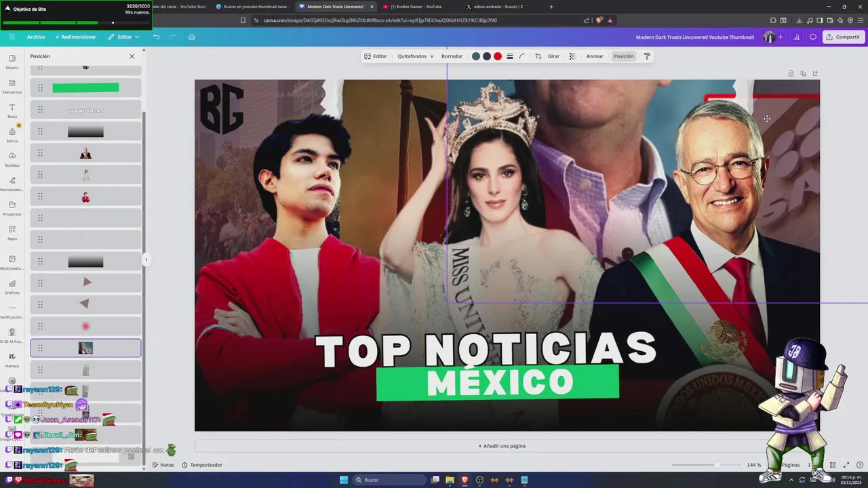Grab the green rectangle layer's drag handle
This screenshot has width=868, height=488.
click(40, 87)
